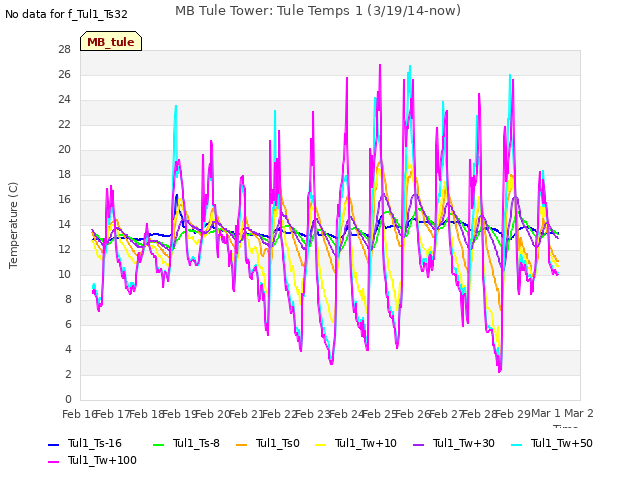
Task: Click the Feb 16 x-axis tick label
Action: pyautogui.click(x=79, y=414)
